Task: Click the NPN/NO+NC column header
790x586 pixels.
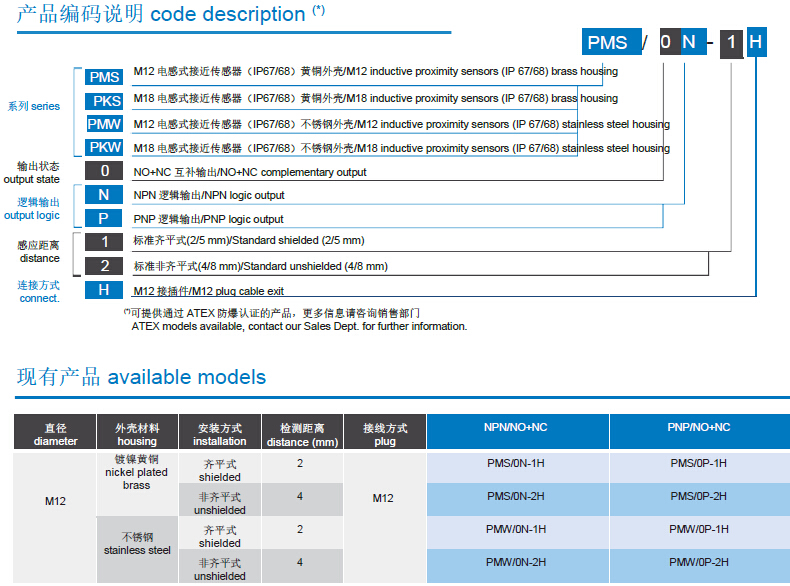Action: [516, 428]
